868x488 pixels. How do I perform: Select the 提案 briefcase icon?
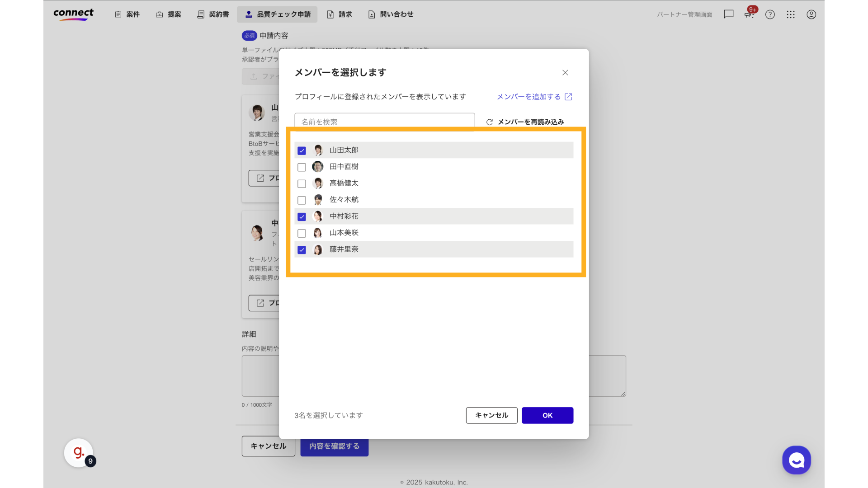click(x=159, y=14)
